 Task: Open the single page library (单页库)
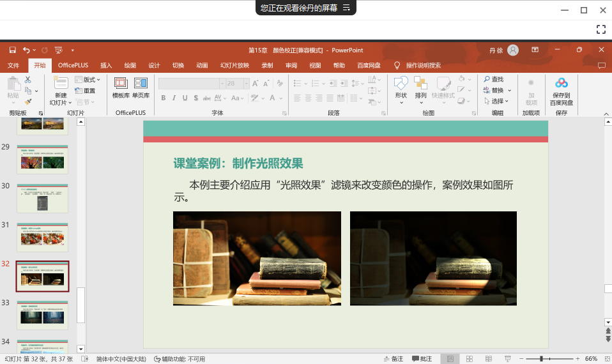(x=141, y=87)
